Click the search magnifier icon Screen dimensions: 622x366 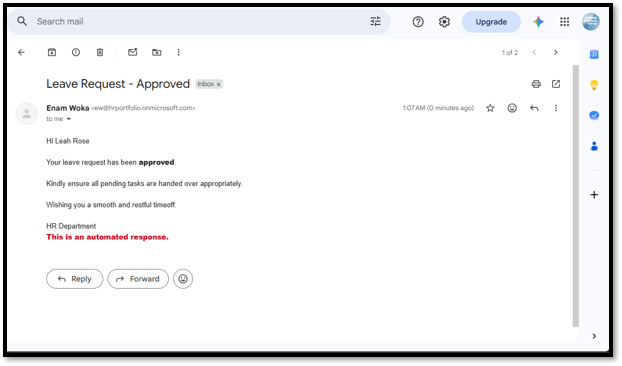22,21
